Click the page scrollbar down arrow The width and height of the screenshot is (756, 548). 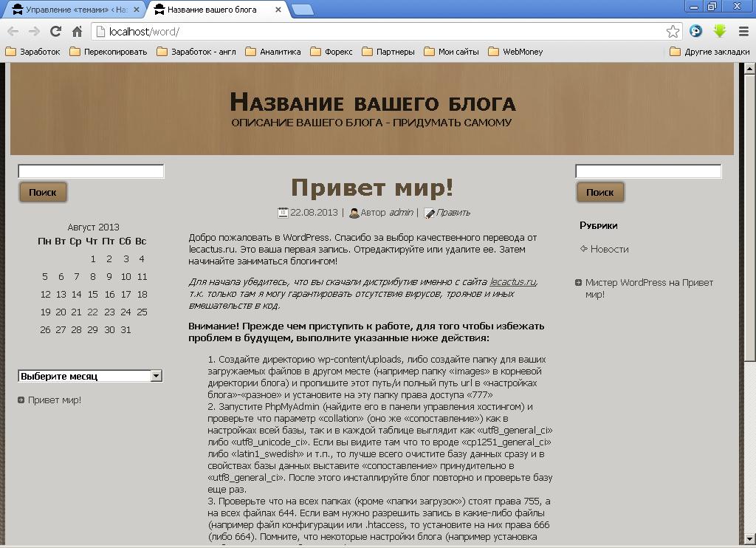pyautogui.click(x=749, y=539)
